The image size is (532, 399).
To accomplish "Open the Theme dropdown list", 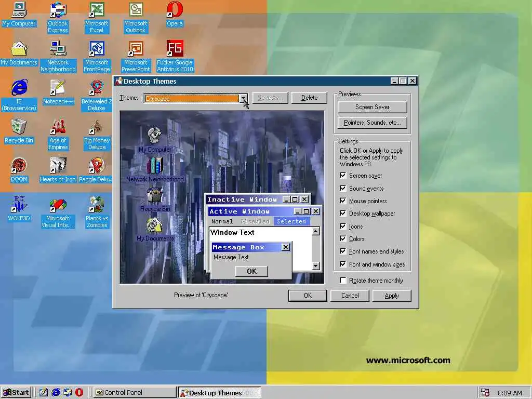I will 244,98.
